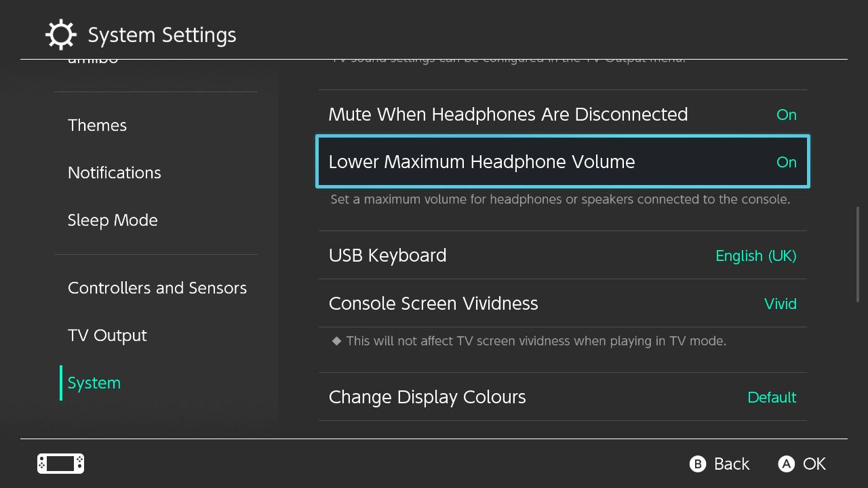This screenshot has width=868, height=488.
Task: Go to Sleep Mode settings
Action: [x=113, y=220]
